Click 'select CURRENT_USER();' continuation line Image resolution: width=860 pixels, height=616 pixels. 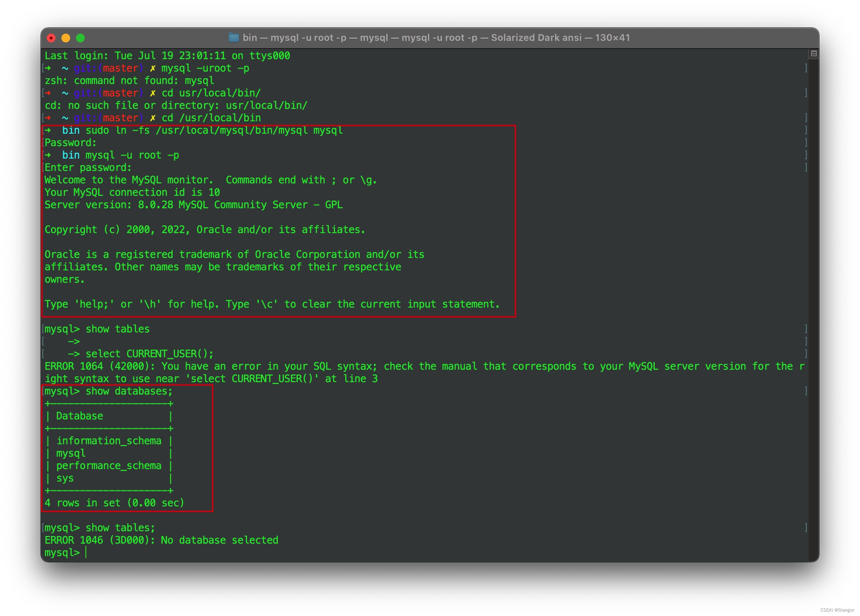(x=149, y=354)
